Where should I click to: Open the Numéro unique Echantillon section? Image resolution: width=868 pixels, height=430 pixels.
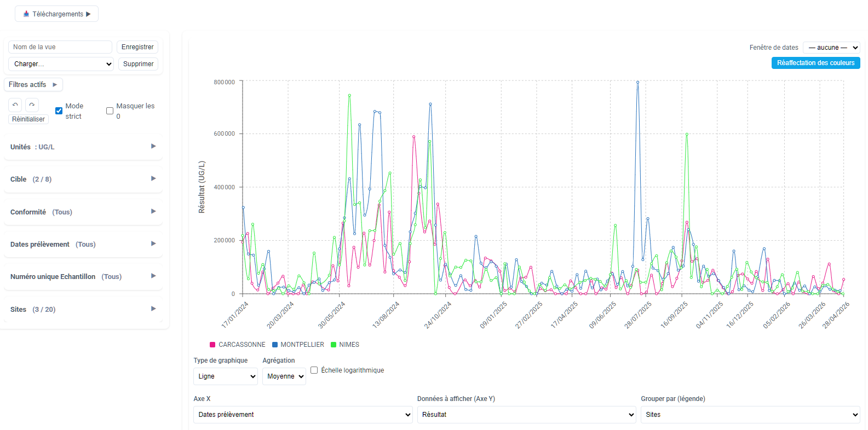coord(83,276)
